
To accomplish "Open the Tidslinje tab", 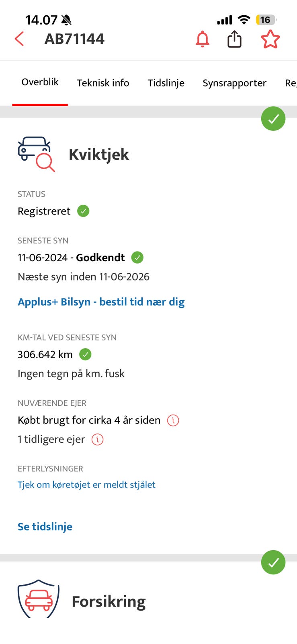I will click(x=166, y=83).
